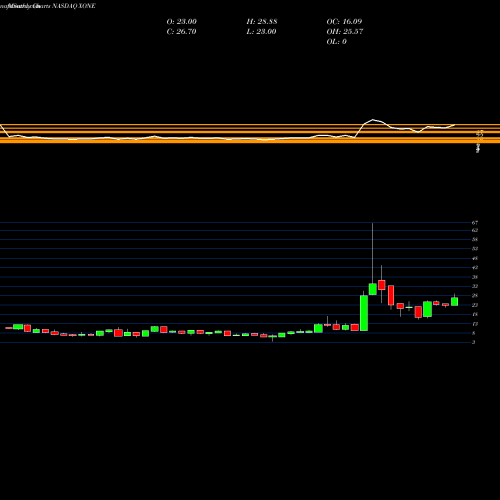This screenshot has height=500, width=500.
Task: Click the OC: 16.09 readout
Action: click(344, 22)
